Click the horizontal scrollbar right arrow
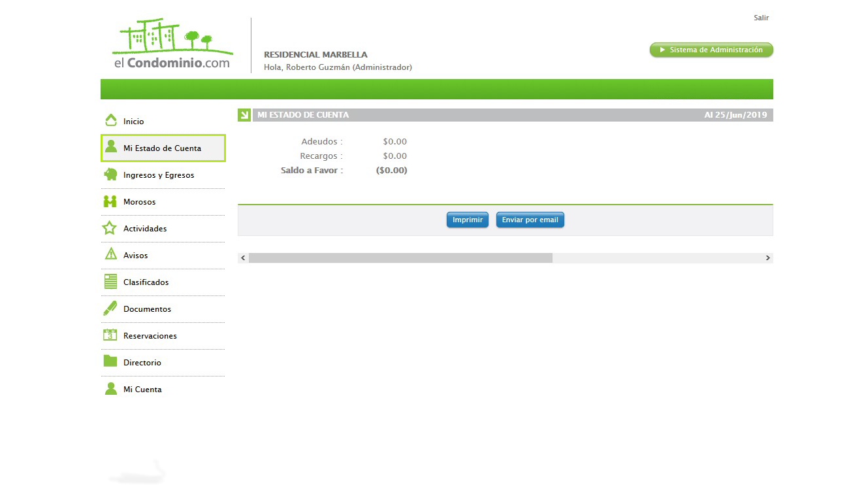Image resolution: width=868 pixels, height=485 pixels. pos(768,258)
